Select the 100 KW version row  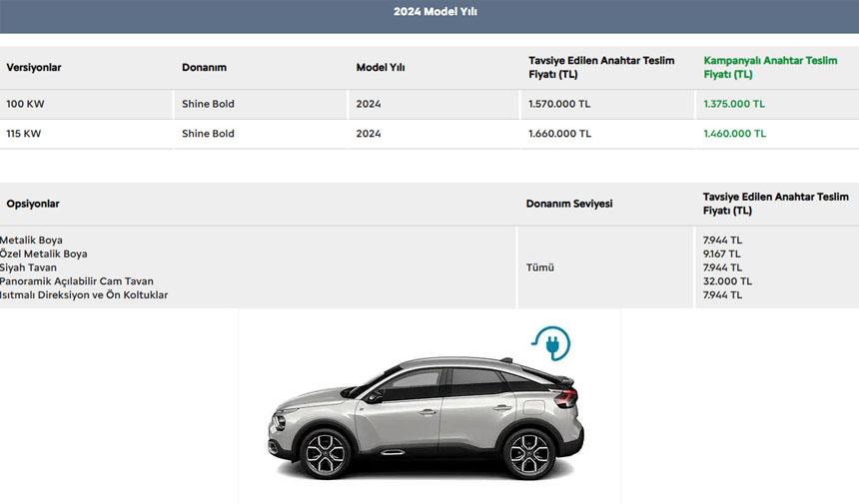point(23,104)
